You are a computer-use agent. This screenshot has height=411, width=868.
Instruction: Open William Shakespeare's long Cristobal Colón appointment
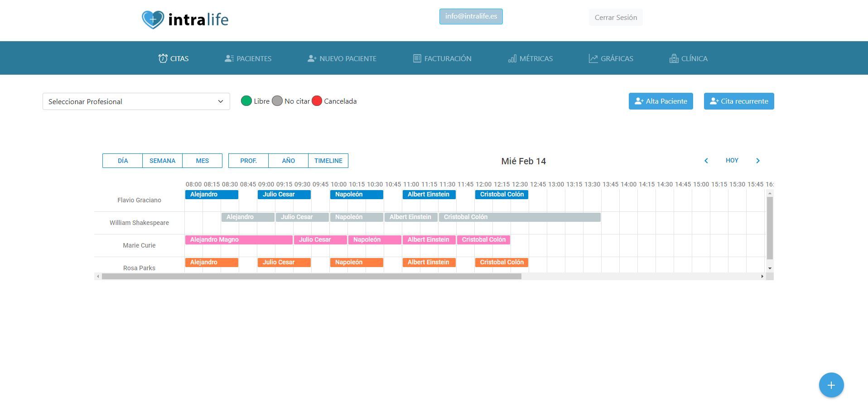pyautogui.click(x=520, y=217)
